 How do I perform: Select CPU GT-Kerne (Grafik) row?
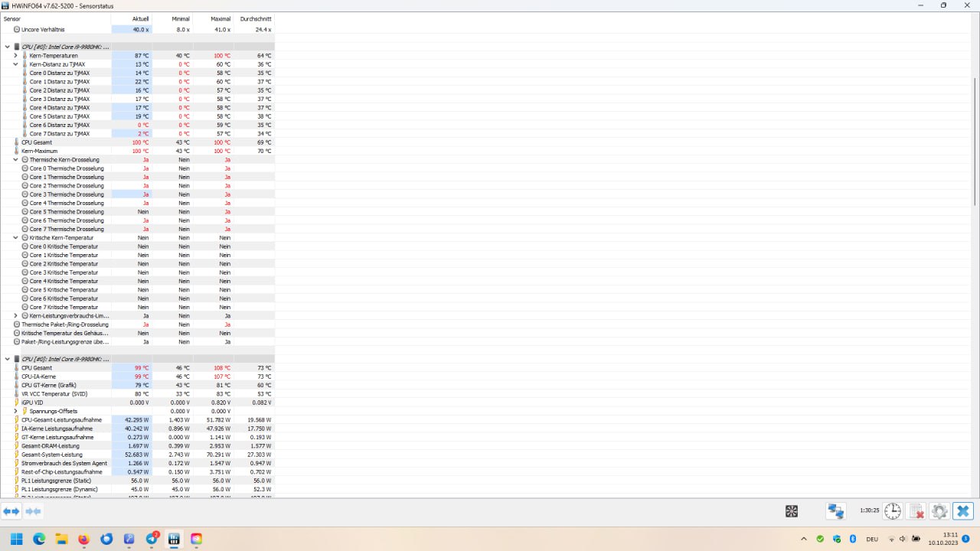137,385
